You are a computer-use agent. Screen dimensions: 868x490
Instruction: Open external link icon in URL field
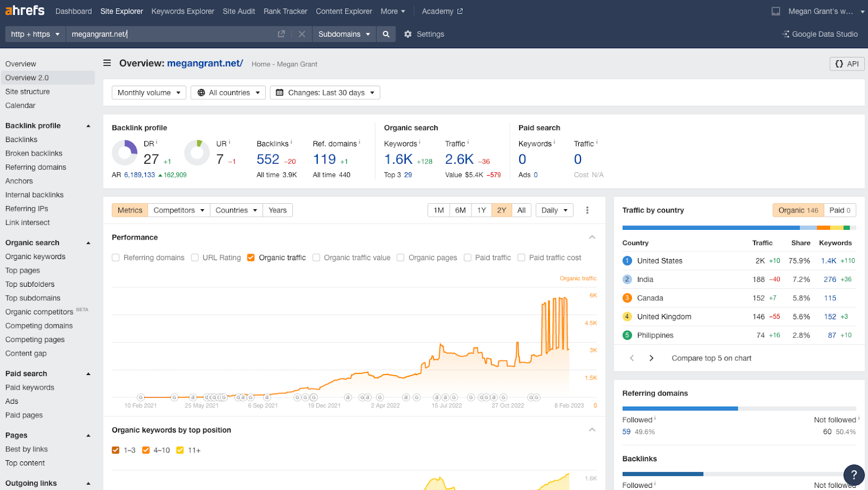pos(281,34)
